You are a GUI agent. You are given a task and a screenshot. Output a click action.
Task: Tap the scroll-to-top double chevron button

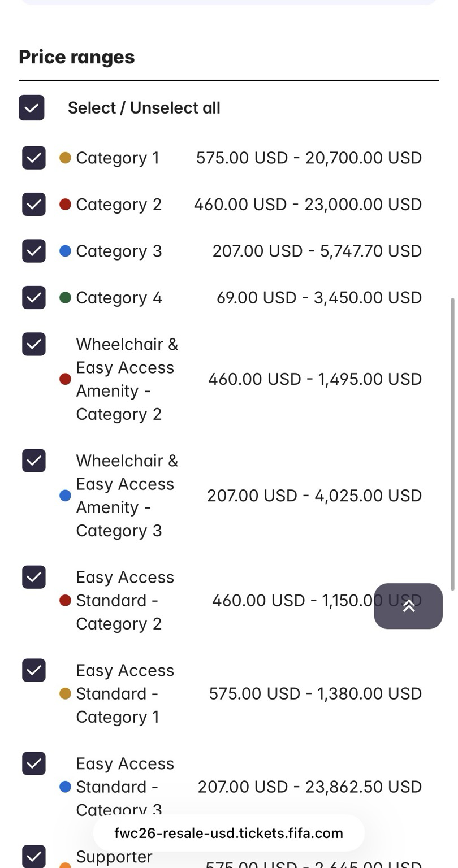(408, 606)
